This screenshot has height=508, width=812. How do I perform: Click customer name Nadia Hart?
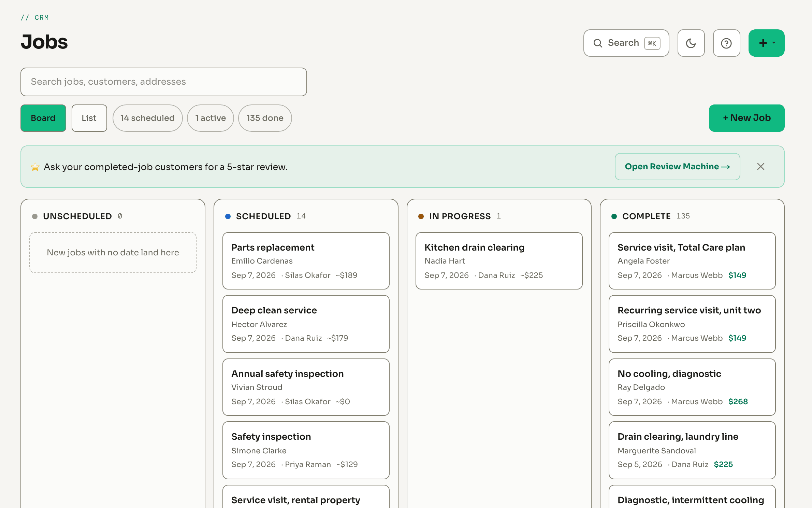coord(445,261)
